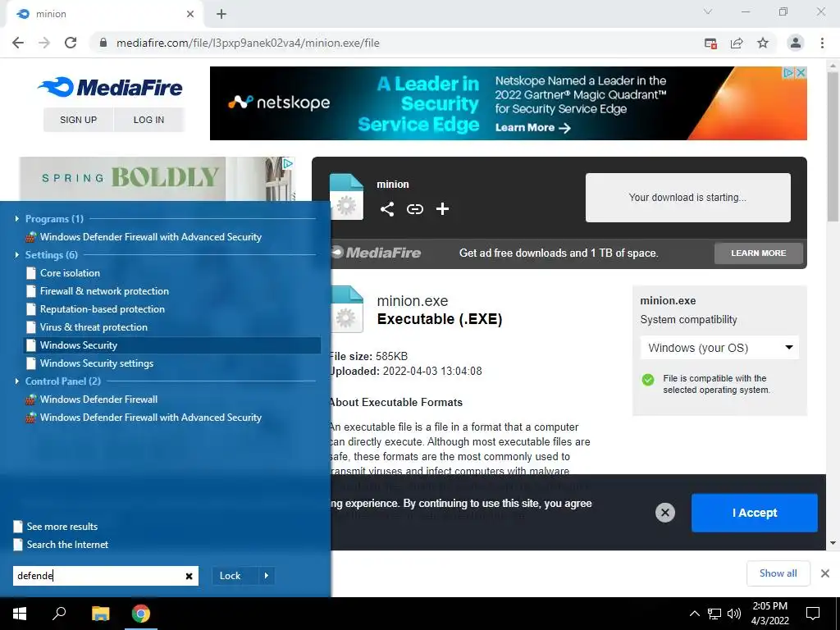The height and width of the screenshot is (630, 840).
Task: Reload the MediaFire page
Action: pos(71,43)
